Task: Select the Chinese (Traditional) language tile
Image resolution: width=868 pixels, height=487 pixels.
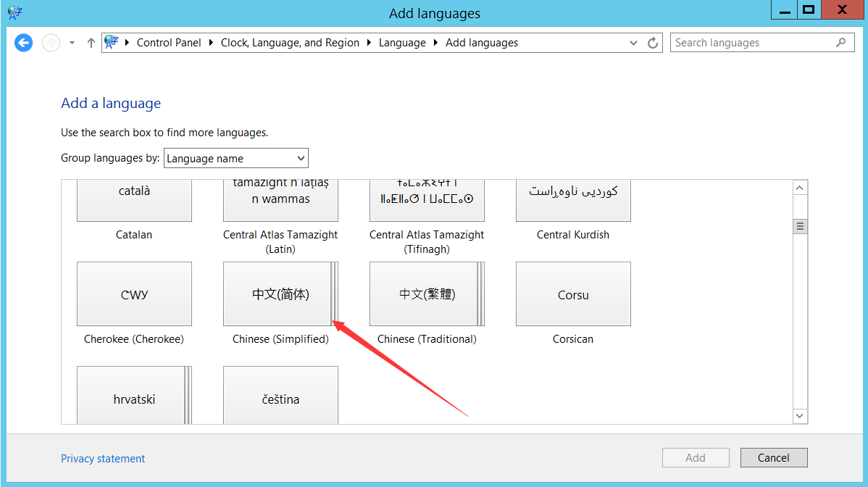Action: [x=426, y=294]
